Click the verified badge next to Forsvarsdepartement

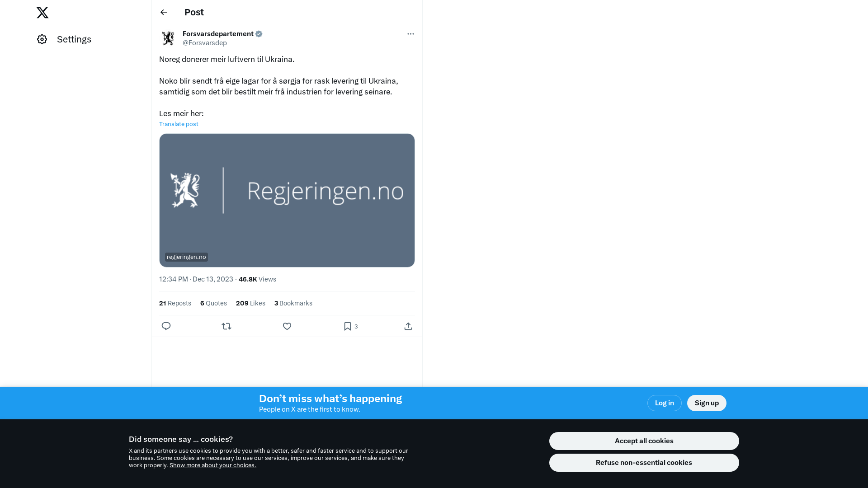coord(259,34)
